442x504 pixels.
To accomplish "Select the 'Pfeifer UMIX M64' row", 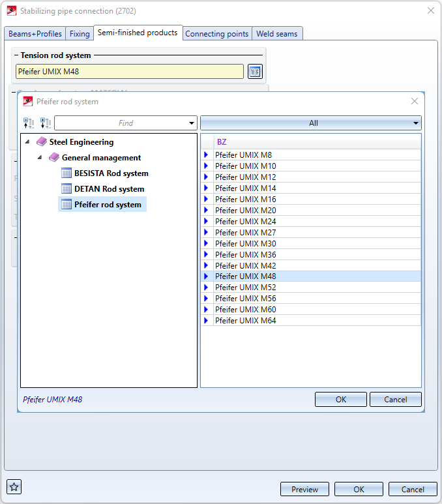I will coord(311,321).
